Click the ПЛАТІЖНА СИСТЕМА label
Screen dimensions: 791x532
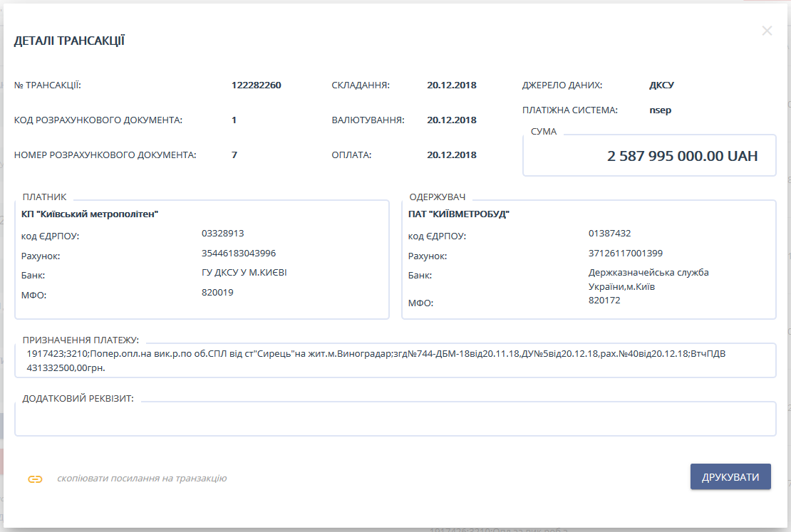pos(569,110)
